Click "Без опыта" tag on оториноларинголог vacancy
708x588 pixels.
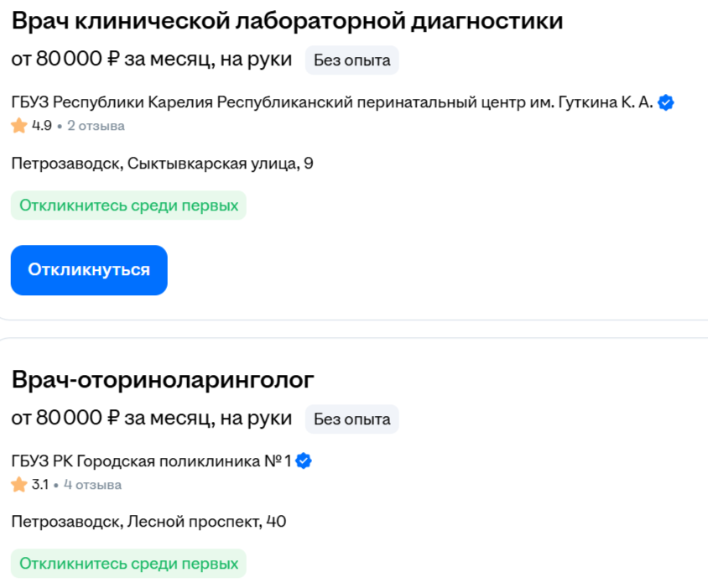click(351, 419)
